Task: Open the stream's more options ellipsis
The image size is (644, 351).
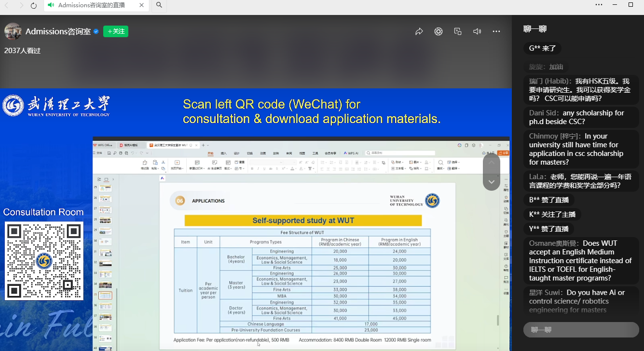Action: (496, 31)
